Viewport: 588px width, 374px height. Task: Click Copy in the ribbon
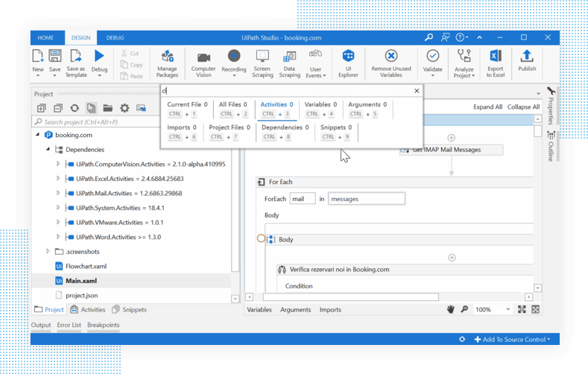pos(132,65)
